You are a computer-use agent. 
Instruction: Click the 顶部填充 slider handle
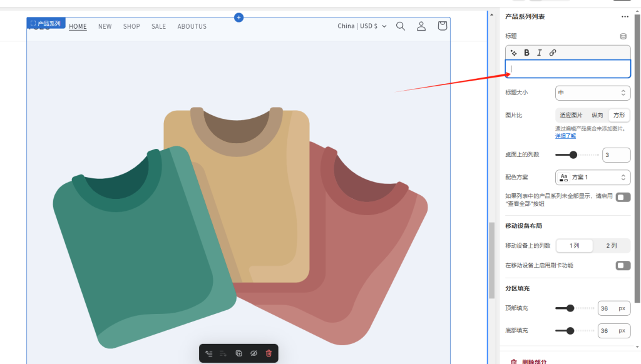pos(570,308)
